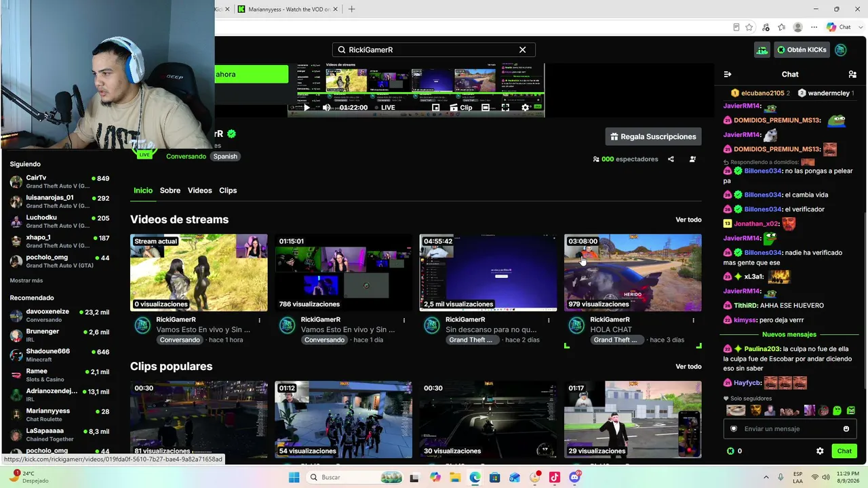Open the Kick leaderboard drops icon
Viewport: 868px width, 488px height.
coord(762,49)
